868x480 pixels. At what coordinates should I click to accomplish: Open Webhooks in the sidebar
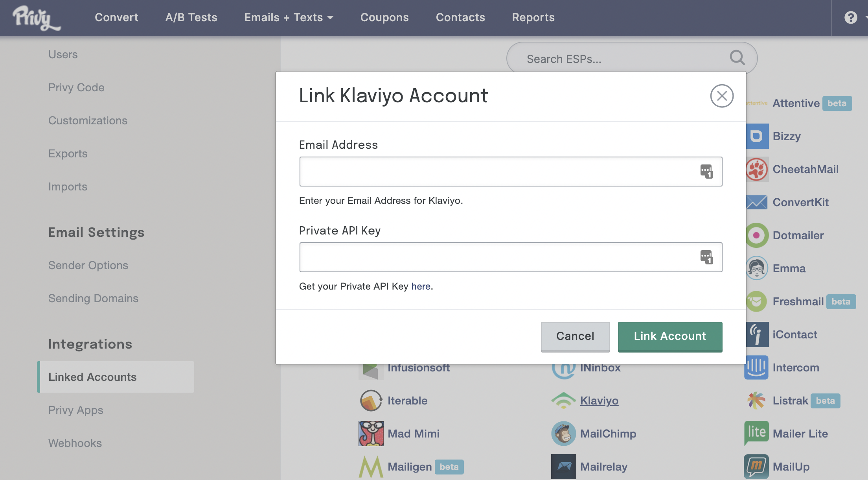75,443
